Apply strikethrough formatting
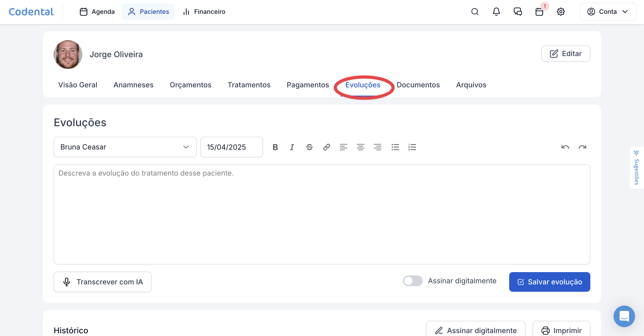Image resolution: width=644 pixels, height=336 pixels. coord(309,147)
